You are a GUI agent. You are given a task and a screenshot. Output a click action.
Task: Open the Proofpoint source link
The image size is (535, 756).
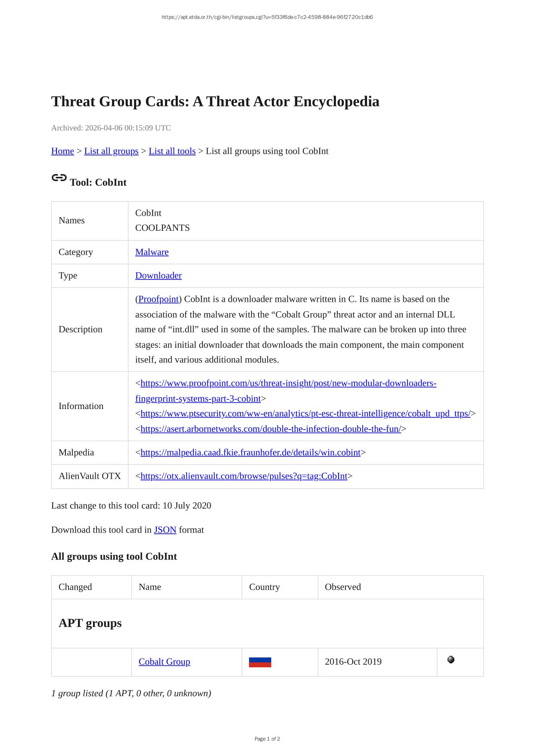pos(158,299)
